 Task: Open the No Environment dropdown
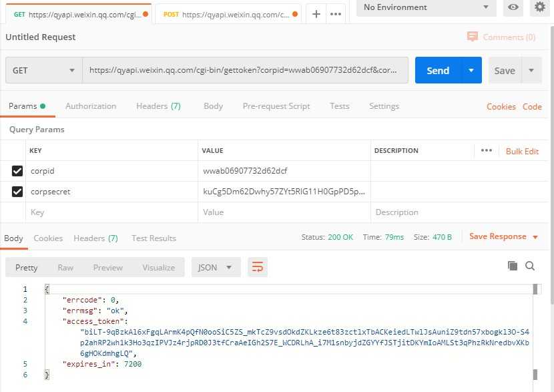[426, 7]
